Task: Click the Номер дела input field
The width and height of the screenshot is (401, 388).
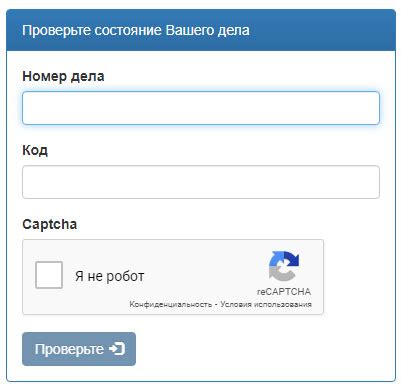Action: pyautogui.click(x=201, y=108)
